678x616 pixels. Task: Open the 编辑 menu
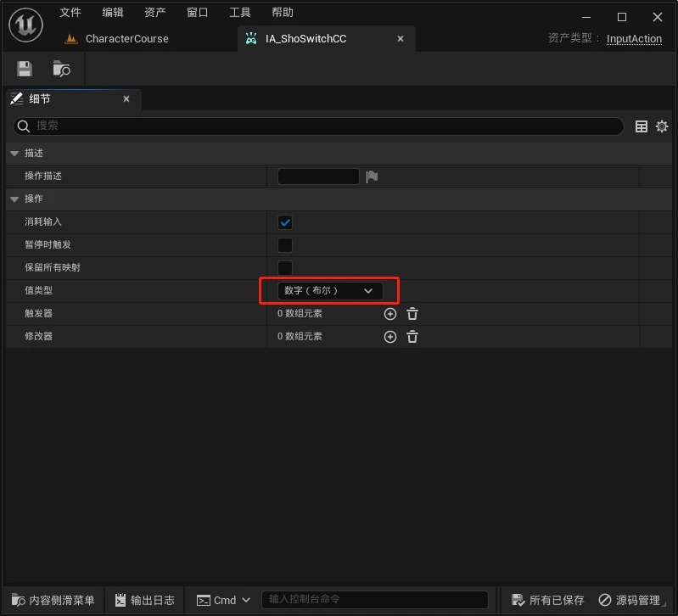tap(112, 12)
